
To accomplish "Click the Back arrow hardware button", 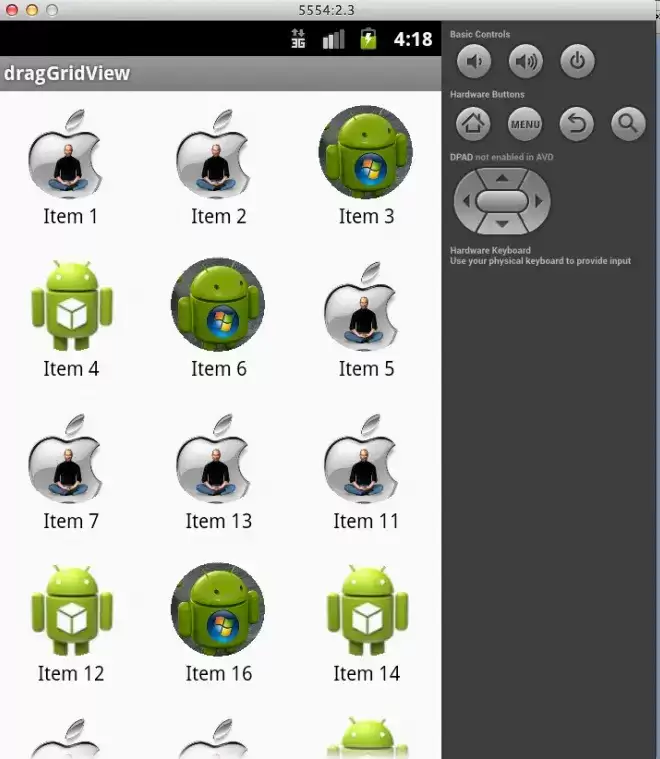I will point(576,124).
